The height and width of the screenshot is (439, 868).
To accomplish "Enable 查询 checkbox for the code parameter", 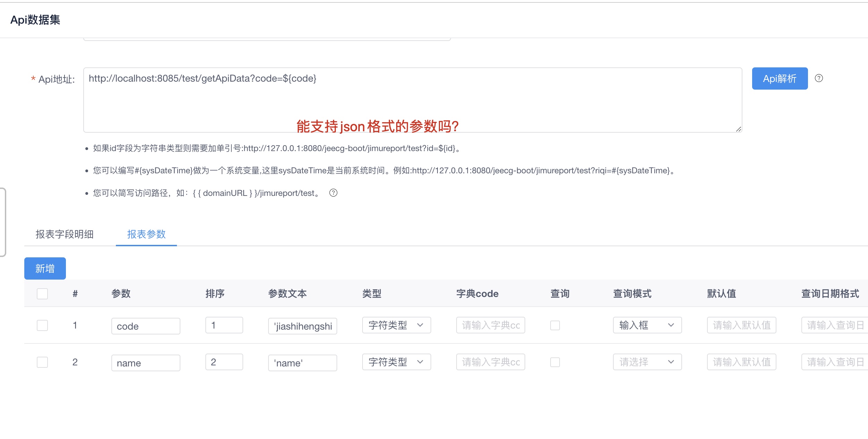I will [555, 325].
